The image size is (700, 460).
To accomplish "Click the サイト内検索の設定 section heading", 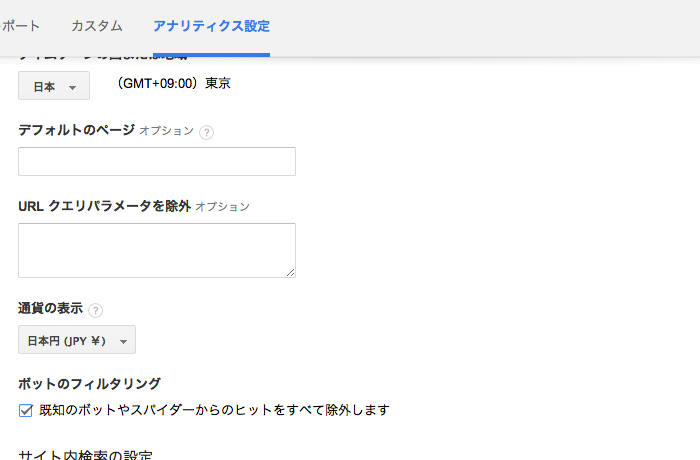I will pyautogui.click(x=85, y=455).
